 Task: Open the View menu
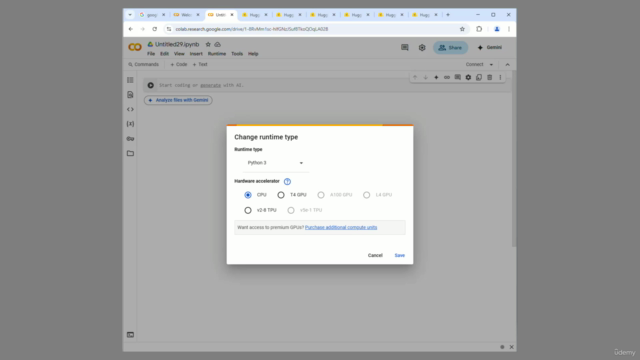(x=179, y=54)
